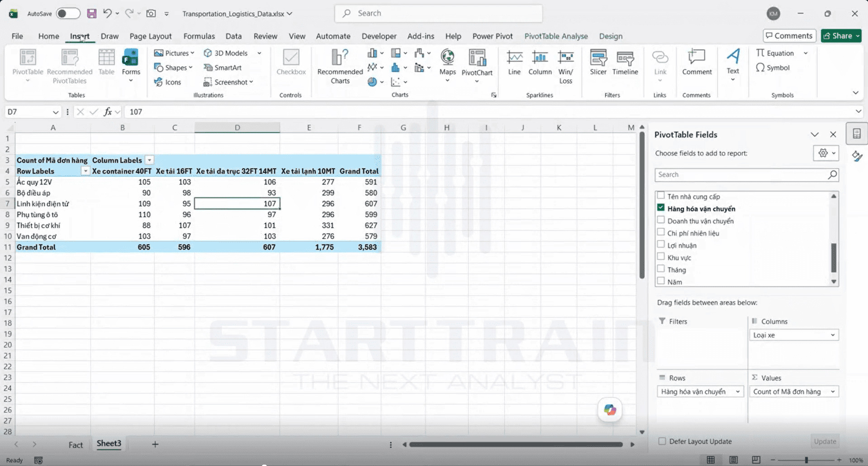Insert a Table from the ribbon

[x=106, y=62]
